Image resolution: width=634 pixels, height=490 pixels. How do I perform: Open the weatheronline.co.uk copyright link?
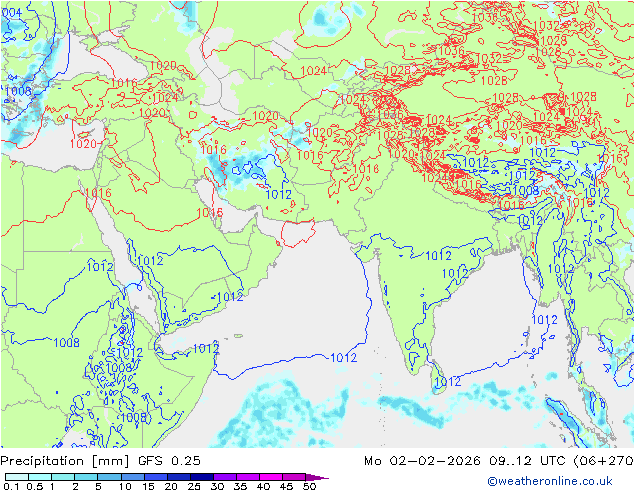tap(550, 481)
